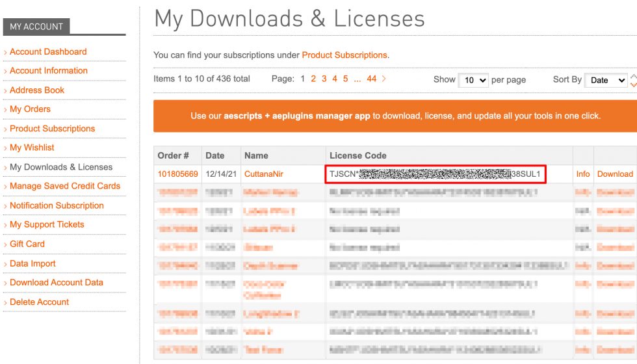Open Data Import page
This screenshot has width=637, height=364.
click(x=32, y=264)
